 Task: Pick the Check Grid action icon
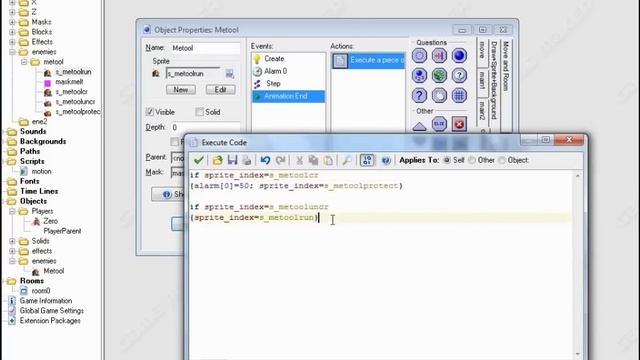(459, 96)
